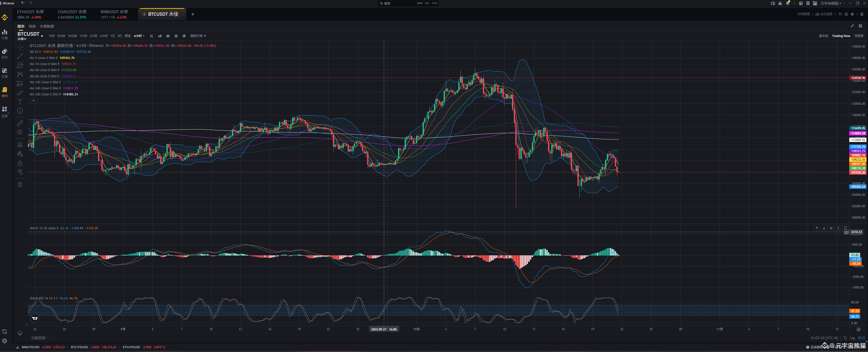Screen dimensions: 868x352
Task: Toggle visibility of all drawings eye icon
Action: (20, 172)
